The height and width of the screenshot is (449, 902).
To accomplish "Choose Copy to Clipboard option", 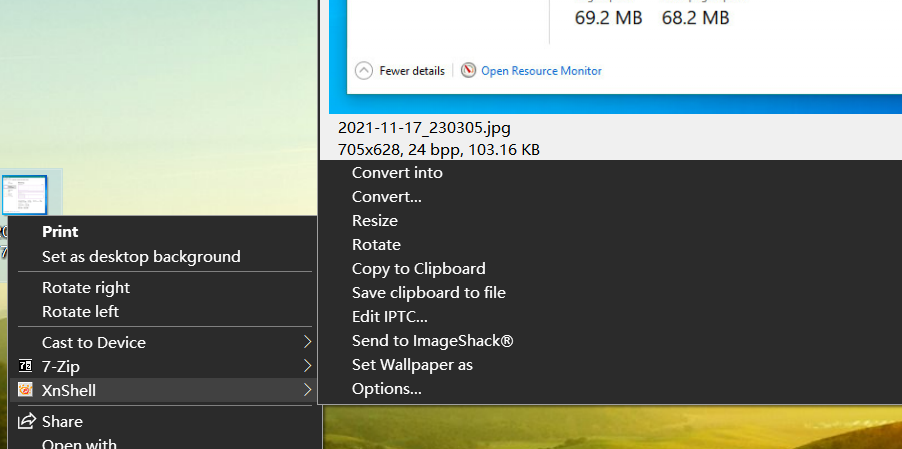I will (x=419, y=268).
